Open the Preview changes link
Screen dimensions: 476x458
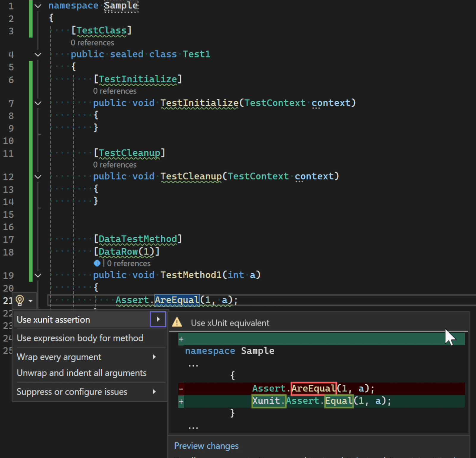[206, 446]
